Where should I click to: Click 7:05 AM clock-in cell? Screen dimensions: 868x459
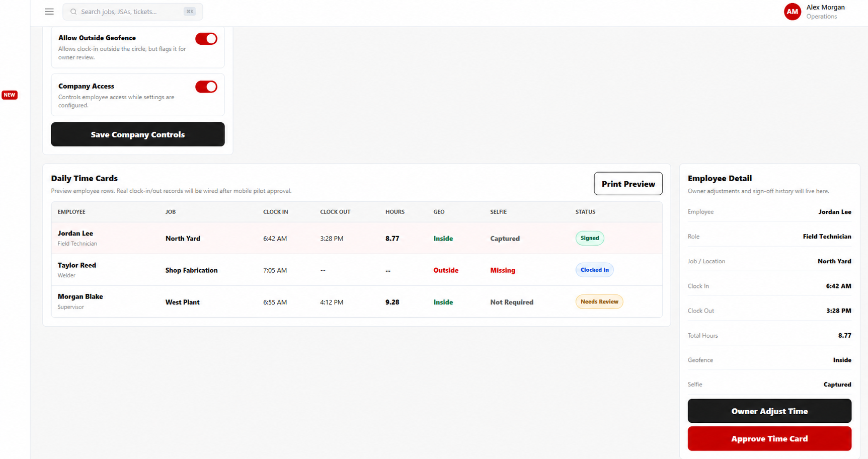coord(275,270)
